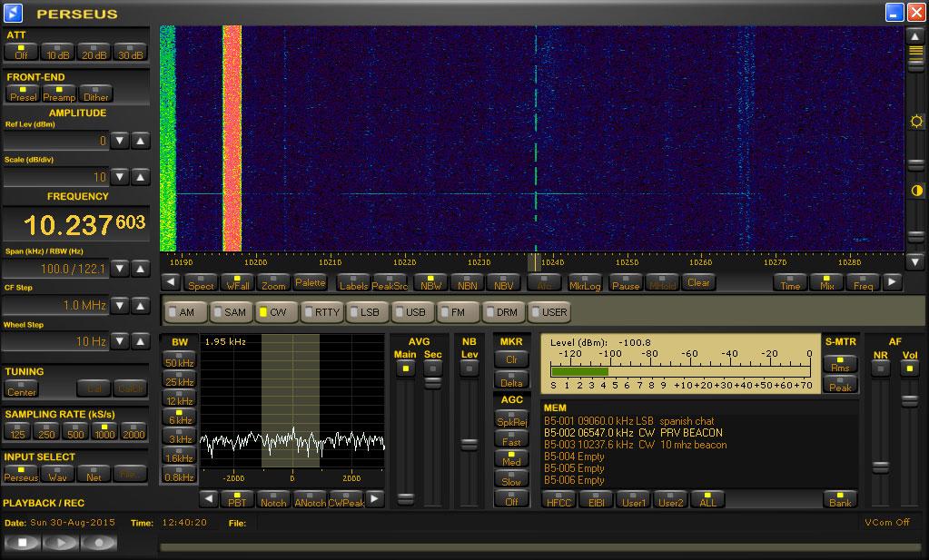This screenshot has width=929, height=560.
Task: Recall memory B5-003 10 mhz beacon
Action: coord(635,445)
